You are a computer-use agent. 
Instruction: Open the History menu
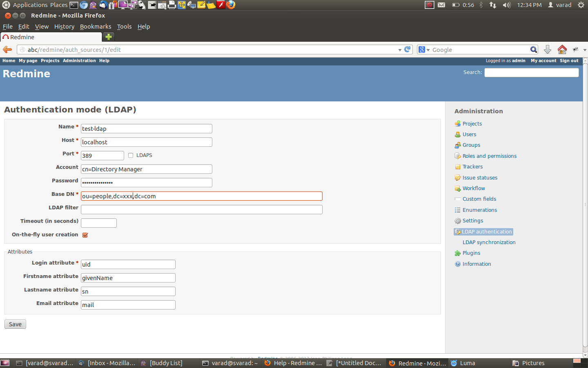[x=64, y=27]
